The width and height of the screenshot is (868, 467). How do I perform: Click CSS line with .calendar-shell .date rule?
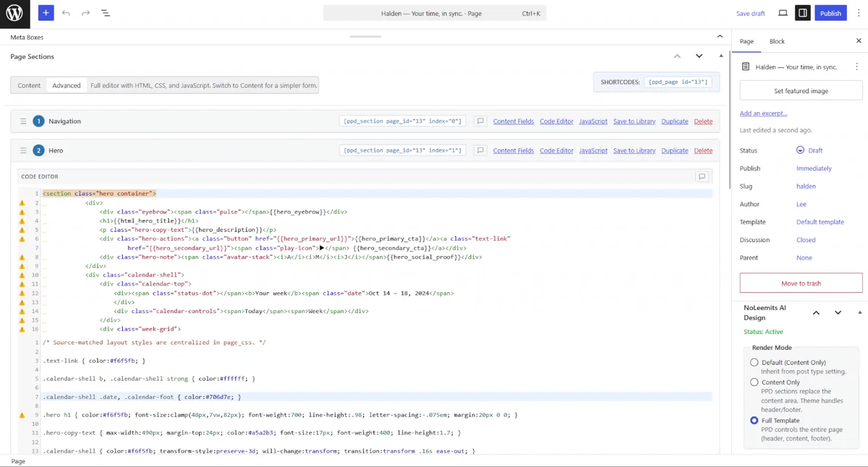(376, 397)
